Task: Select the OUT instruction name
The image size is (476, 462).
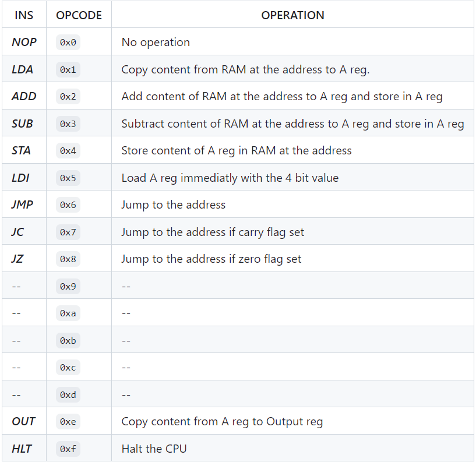Action: click(x=23, y=421)
